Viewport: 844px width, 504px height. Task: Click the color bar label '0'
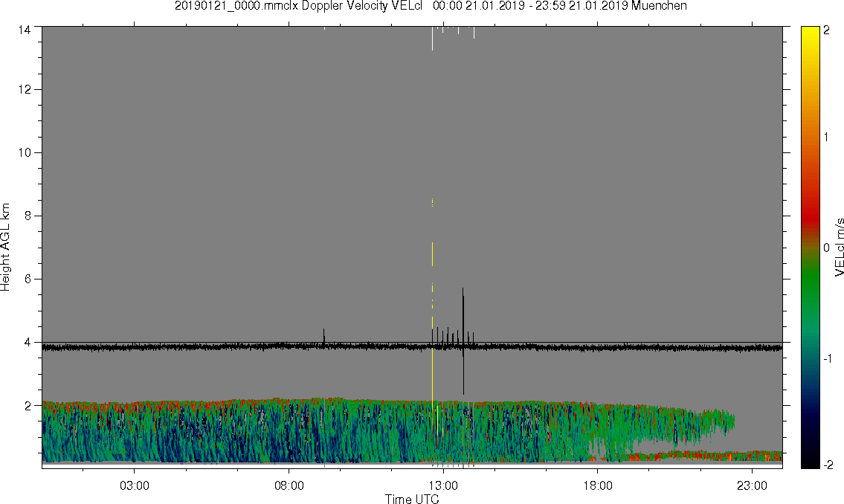826,248
